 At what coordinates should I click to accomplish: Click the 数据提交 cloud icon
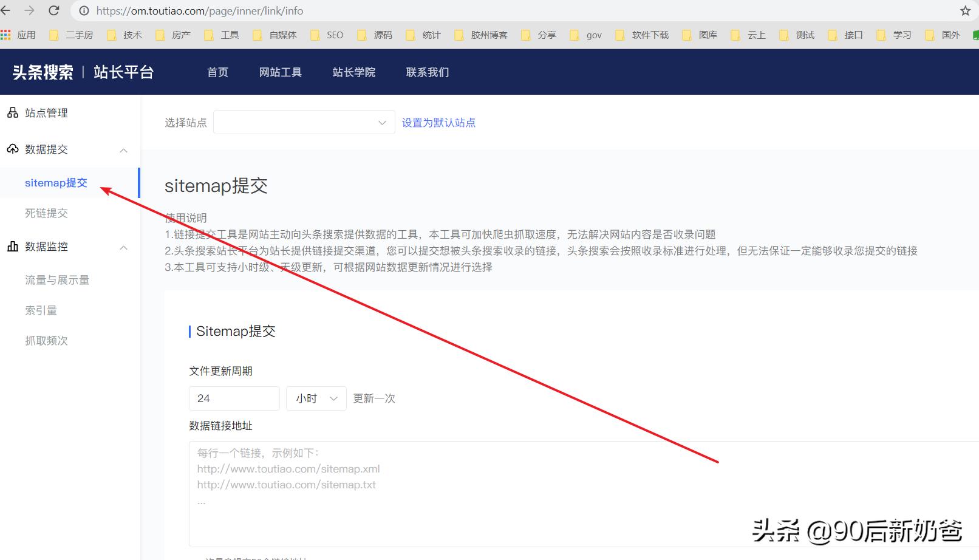[12, 149]
